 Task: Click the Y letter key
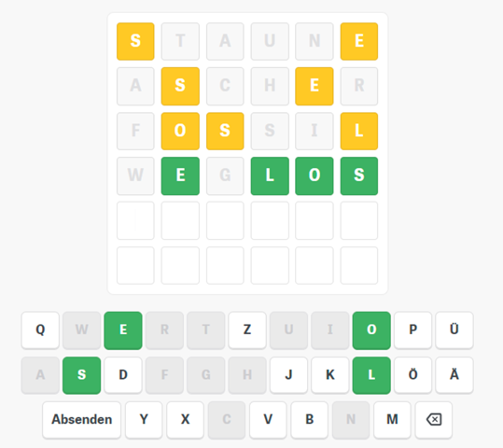point(144,419)
